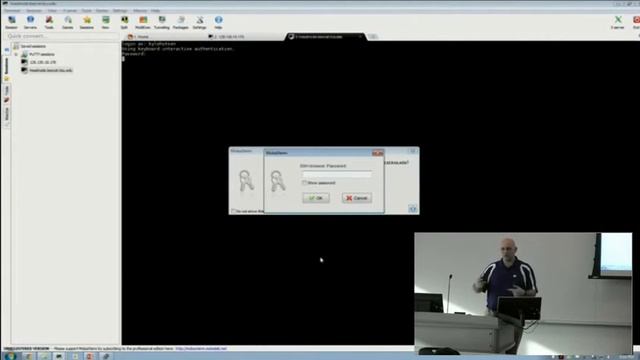640x360 pixels.
Task: Select the Exit toolbar icon
Action: coord(636,22)
